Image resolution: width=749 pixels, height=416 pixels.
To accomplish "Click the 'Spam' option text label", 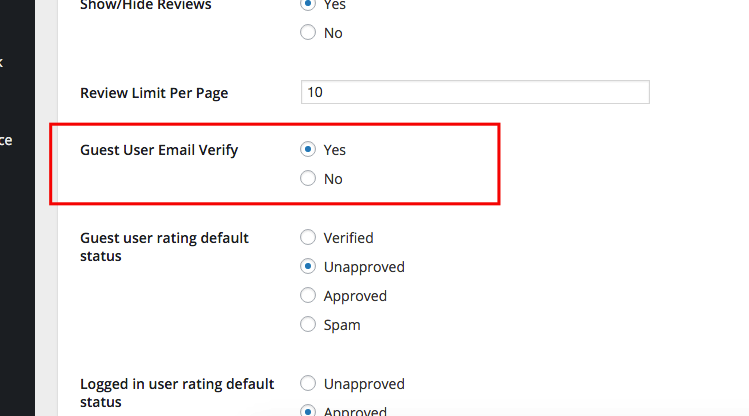I will click(342, 325).
